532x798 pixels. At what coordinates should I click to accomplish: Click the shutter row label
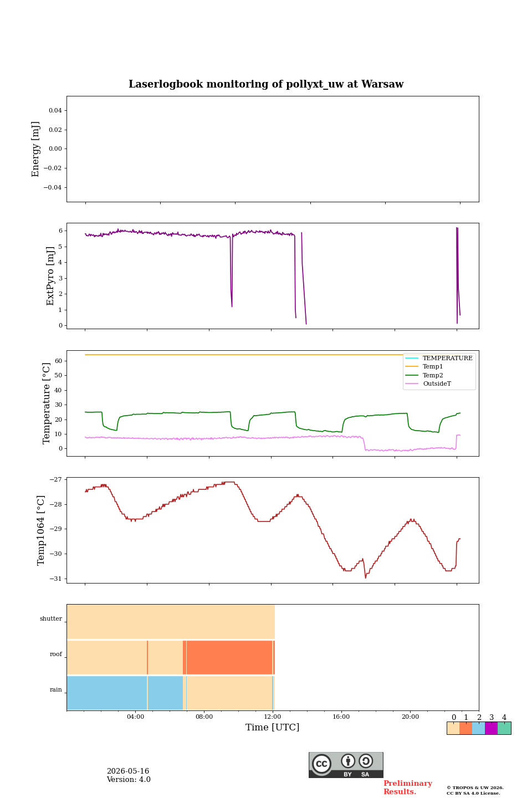point(51,618)
